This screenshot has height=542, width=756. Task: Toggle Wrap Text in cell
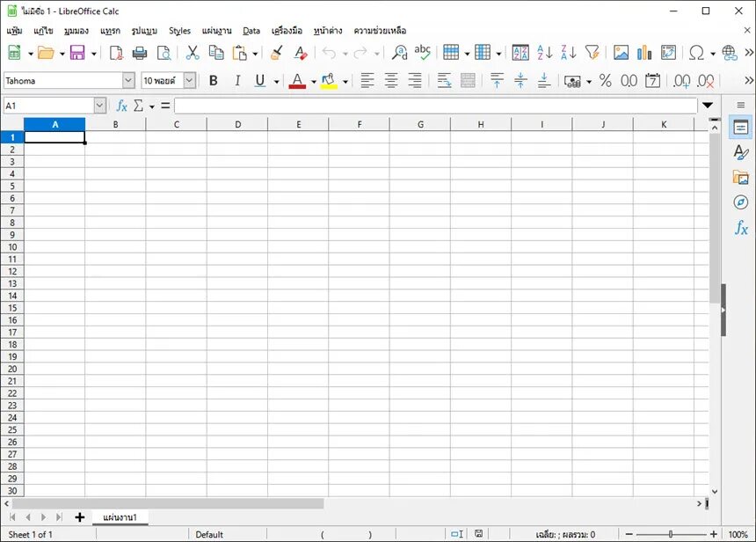pos(444,81)
